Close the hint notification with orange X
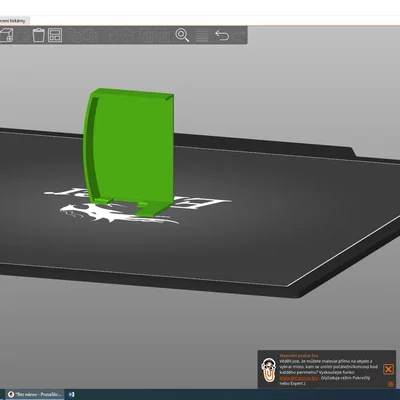Screen dimensions: 400x400 coord(388,369)
